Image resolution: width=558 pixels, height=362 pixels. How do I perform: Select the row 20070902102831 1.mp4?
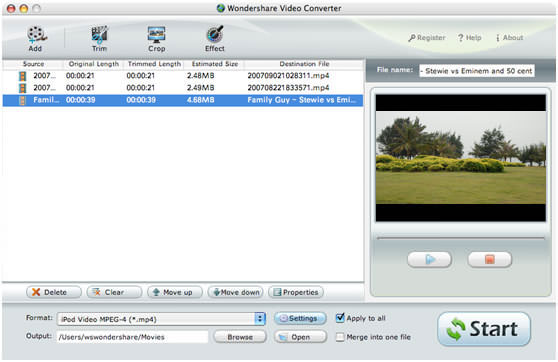[183, 75]
